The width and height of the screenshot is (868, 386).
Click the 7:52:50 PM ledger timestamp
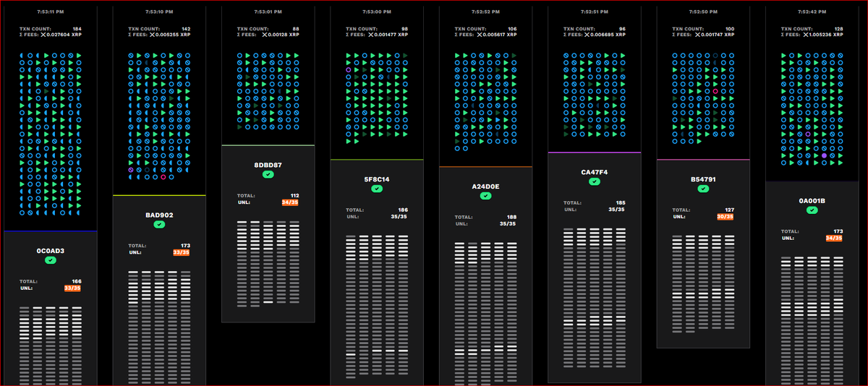[703, 12]
